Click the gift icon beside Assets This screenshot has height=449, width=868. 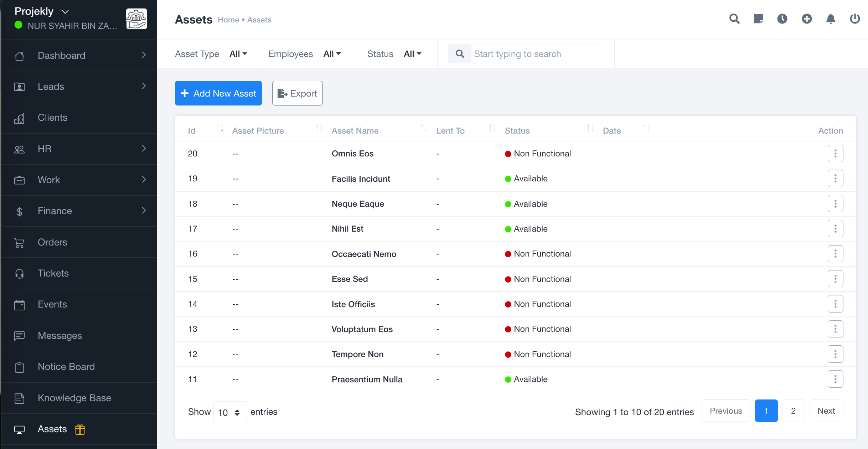(x=80, y=429)
